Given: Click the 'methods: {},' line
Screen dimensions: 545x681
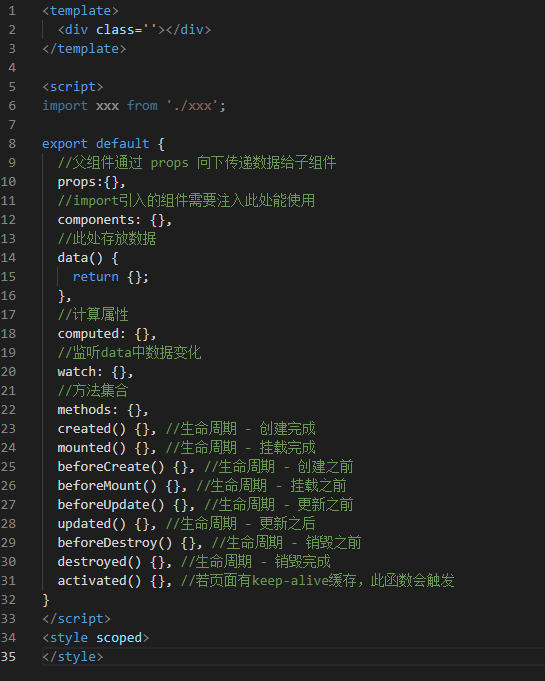Looking at the screenshot, I should (x=103, y=410).
